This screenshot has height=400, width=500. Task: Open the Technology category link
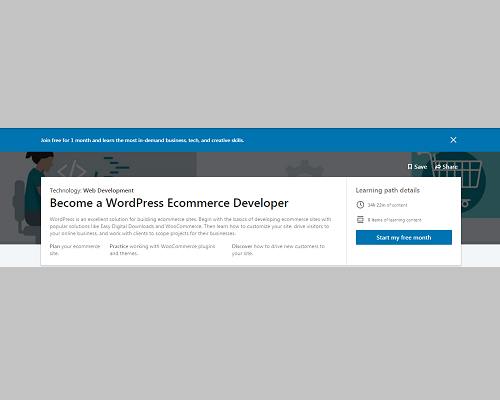coord(65,190)
